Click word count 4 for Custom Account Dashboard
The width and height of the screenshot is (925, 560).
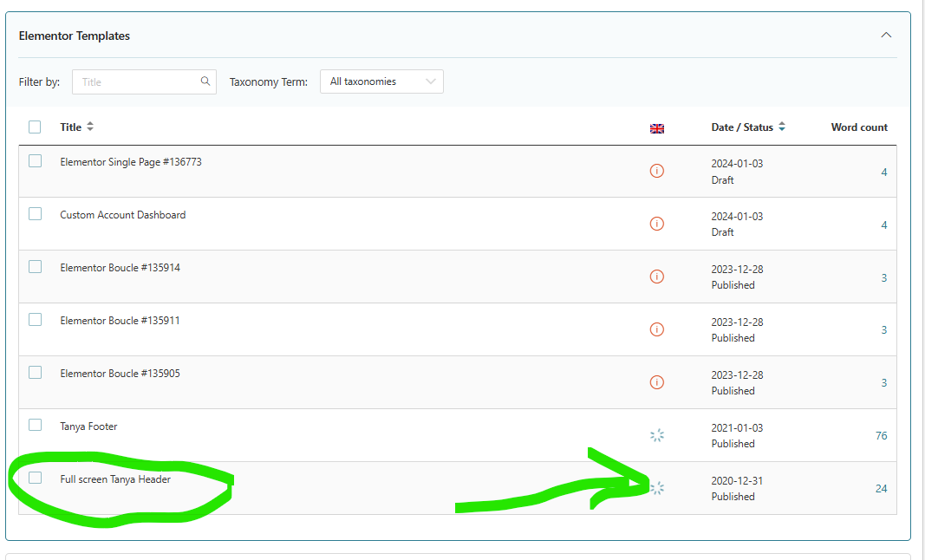[x=884, y=225]
